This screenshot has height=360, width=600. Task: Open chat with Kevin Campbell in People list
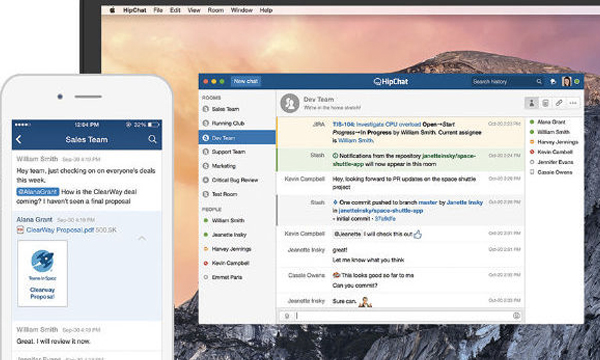point(237,263)
